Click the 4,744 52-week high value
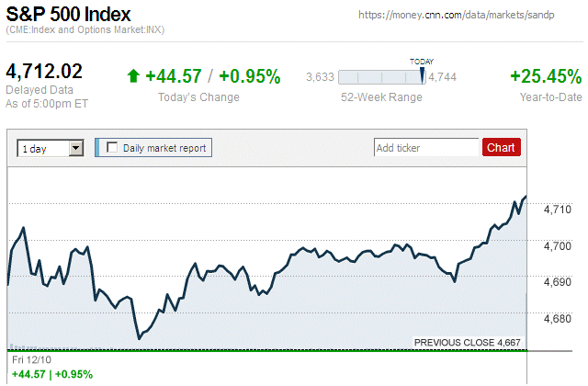Screen dimensions: 588x386 point(442,77)
